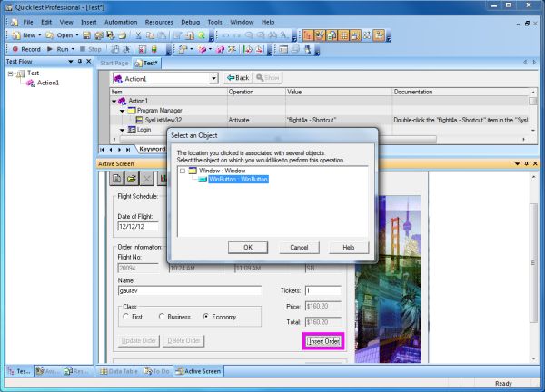Click Help in Select an Object dialog
This screenshot has width=545, height=392.
coord(349,248)
